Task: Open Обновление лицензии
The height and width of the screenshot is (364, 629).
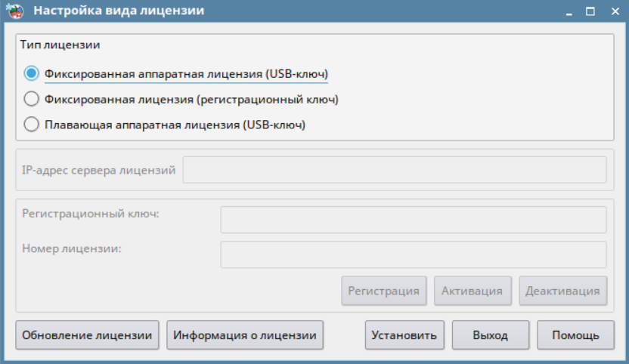Action: 88,335
